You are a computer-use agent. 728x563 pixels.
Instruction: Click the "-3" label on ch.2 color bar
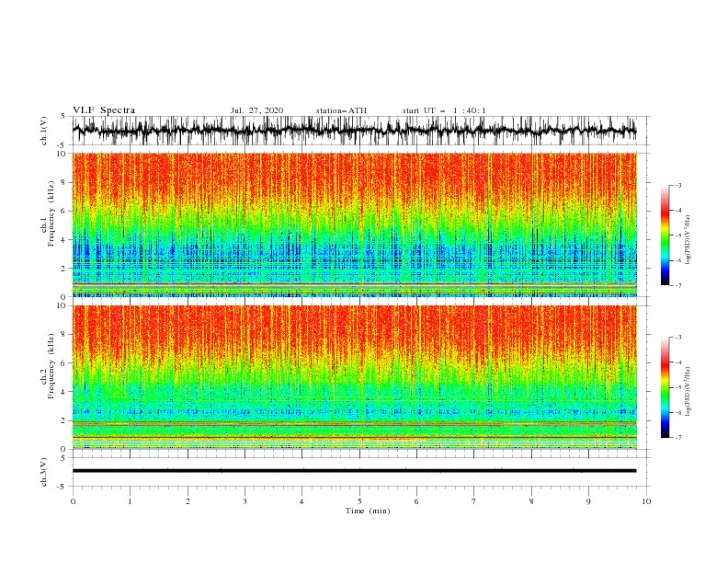678,338
